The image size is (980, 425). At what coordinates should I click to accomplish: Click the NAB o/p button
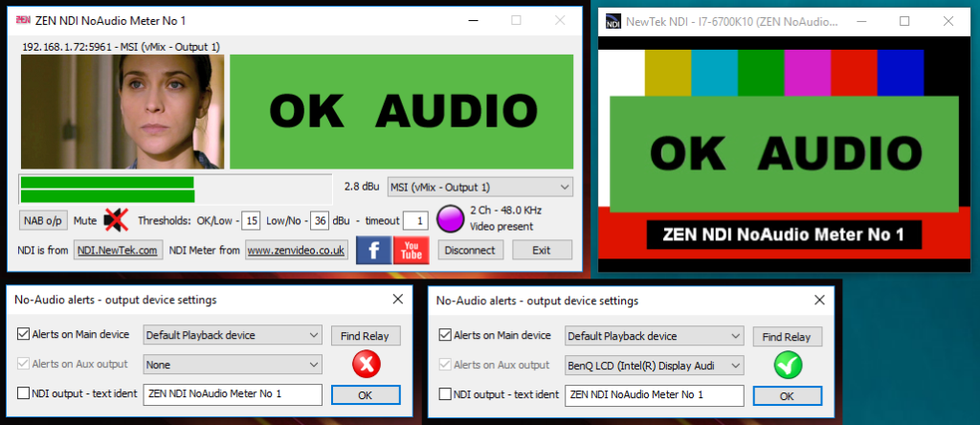43,220
